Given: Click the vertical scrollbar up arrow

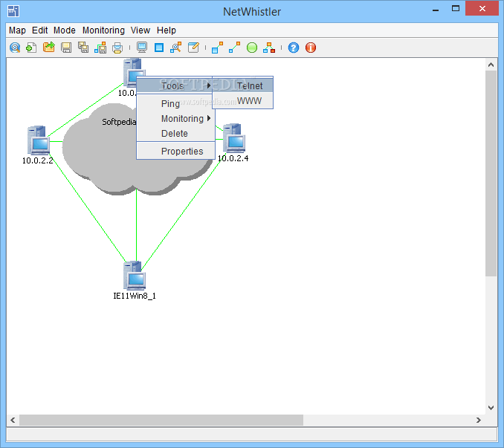Looking at the screenshot, I should click(491, 65).
